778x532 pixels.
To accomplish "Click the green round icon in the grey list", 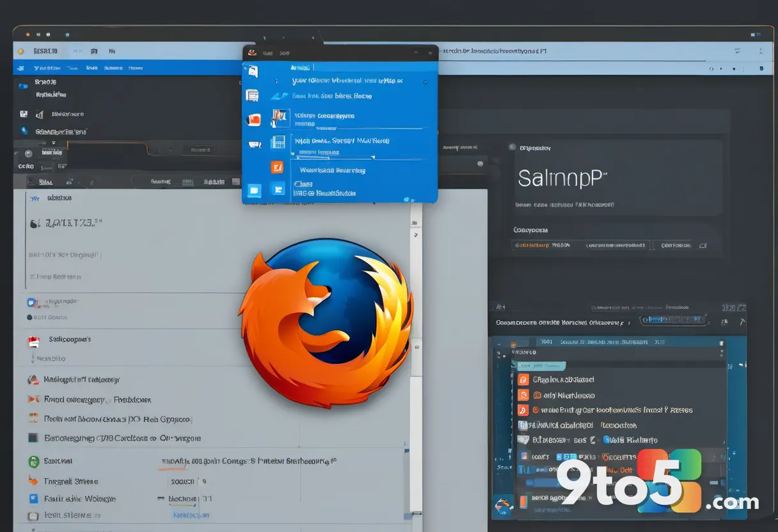I will coord(33,461).
